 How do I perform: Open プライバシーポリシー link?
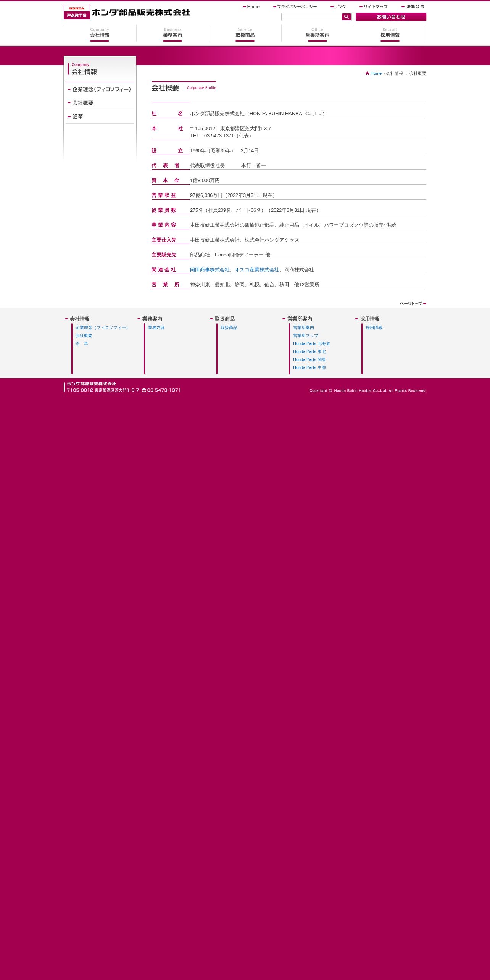tap(295, 7)
